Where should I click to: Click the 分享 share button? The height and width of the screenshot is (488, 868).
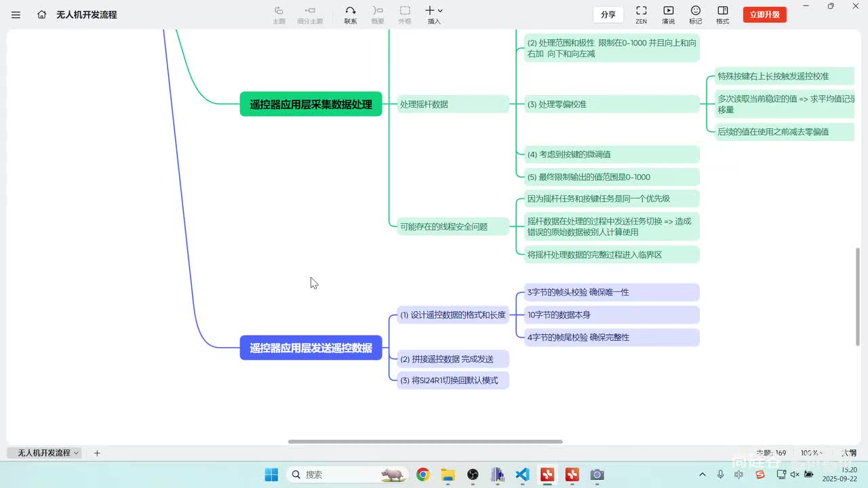point(608,14)
